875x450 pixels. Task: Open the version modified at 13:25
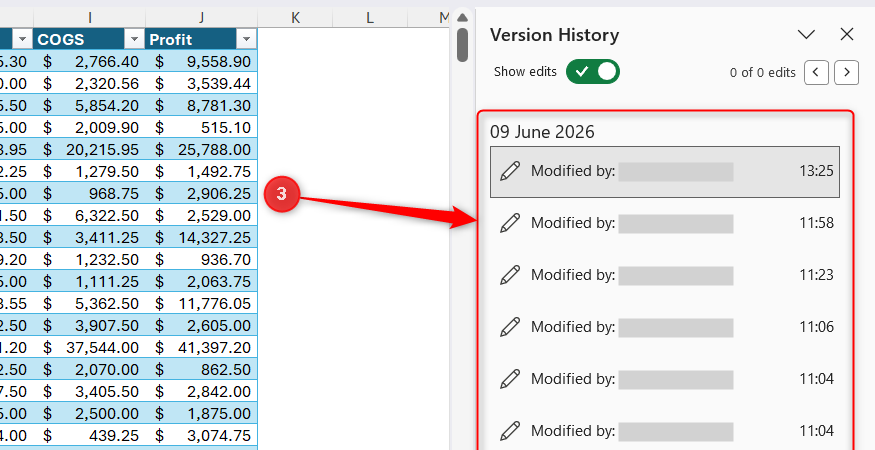665,171
